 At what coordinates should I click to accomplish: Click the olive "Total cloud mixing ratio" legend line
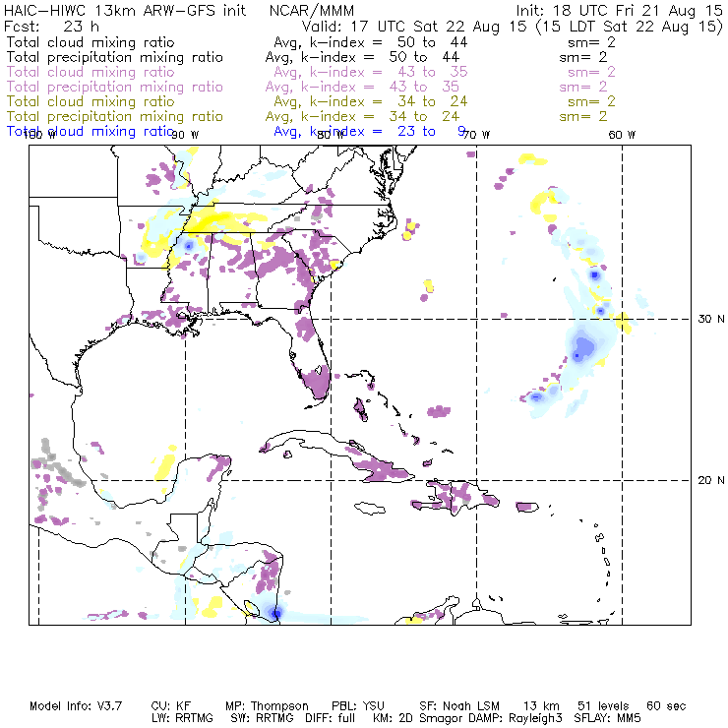pos(311,101)
